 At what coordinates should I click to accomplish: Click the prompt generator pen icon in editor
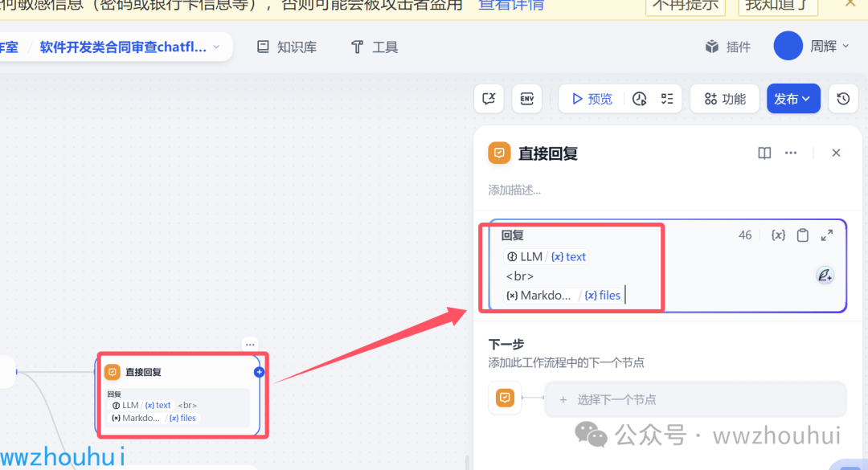(825, 275)
